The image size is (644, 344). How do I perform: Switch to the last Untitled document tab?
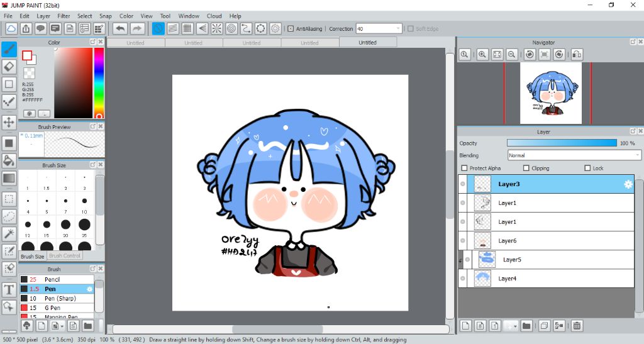coord(367,43)
